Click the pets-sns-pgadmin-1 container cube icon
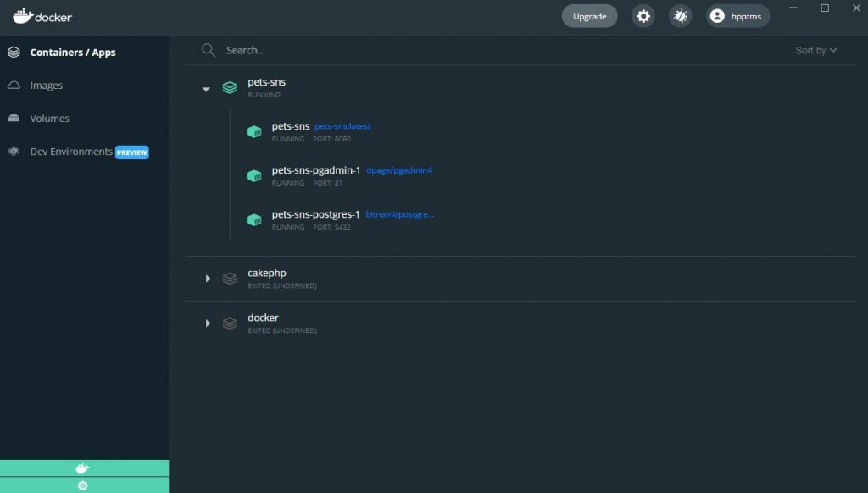The width and height of the screenshot is (868, 493). (x=253, y=175)
